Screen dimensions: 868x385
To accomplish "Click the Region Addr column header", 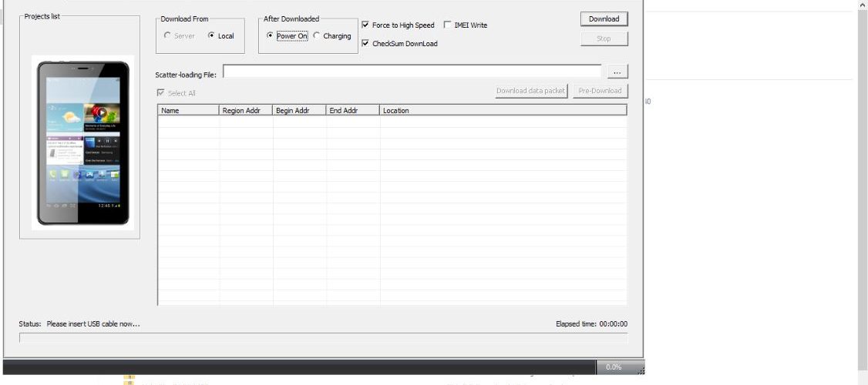I will 246,111.
